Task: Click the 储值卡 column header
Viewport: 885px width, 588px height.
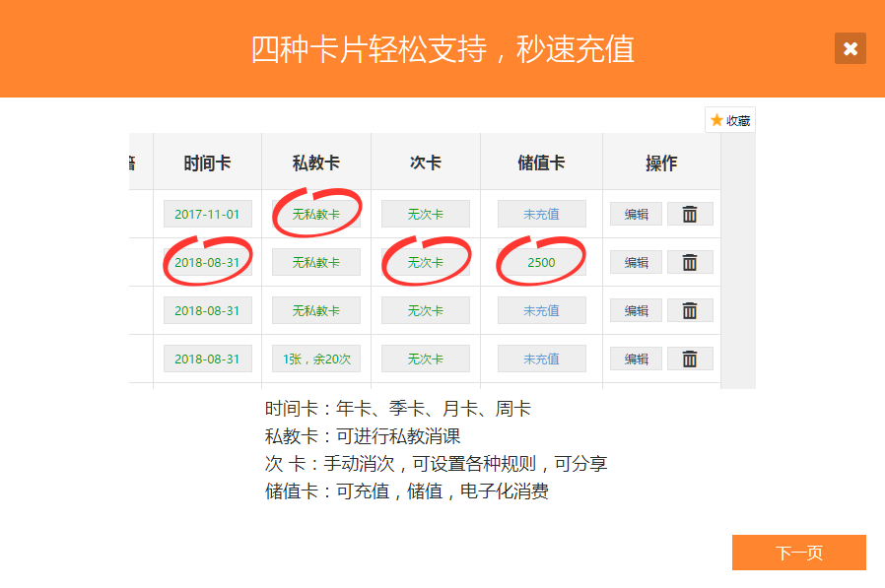Action: [541, 163]
